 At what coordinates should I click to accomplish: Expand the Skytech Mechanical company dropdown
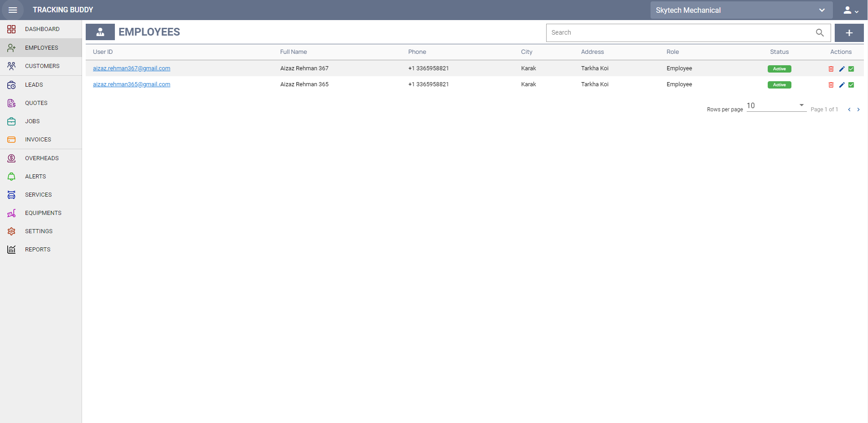pos(741,10)
